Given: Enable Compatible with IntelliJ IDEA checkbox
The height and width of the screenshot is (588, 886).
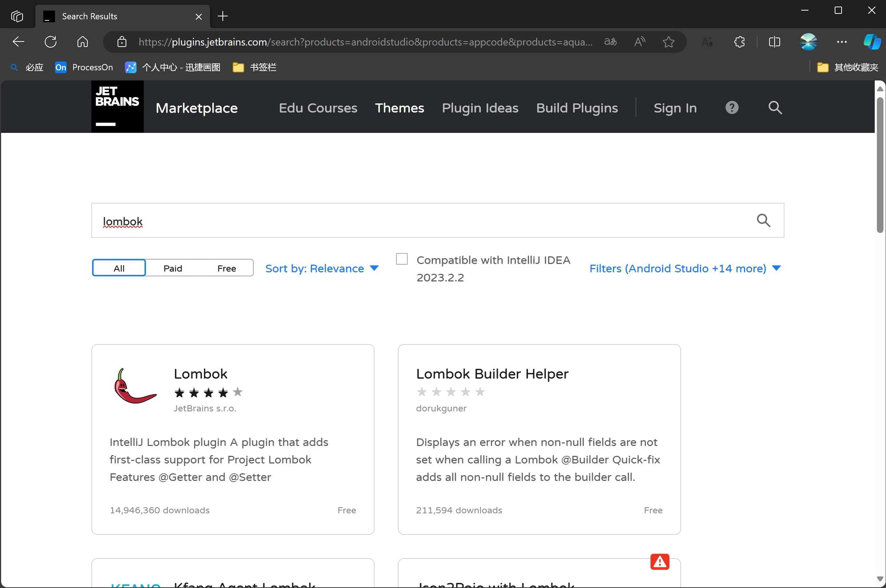Looking at the screenshot, I should coord(402,259).
